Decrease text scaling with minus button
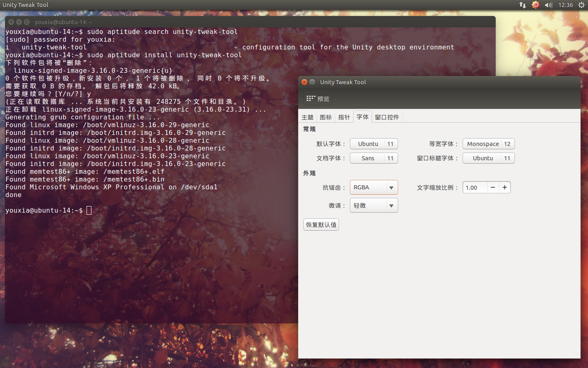This screenshot has height=368, width=588. pos(493,187)
